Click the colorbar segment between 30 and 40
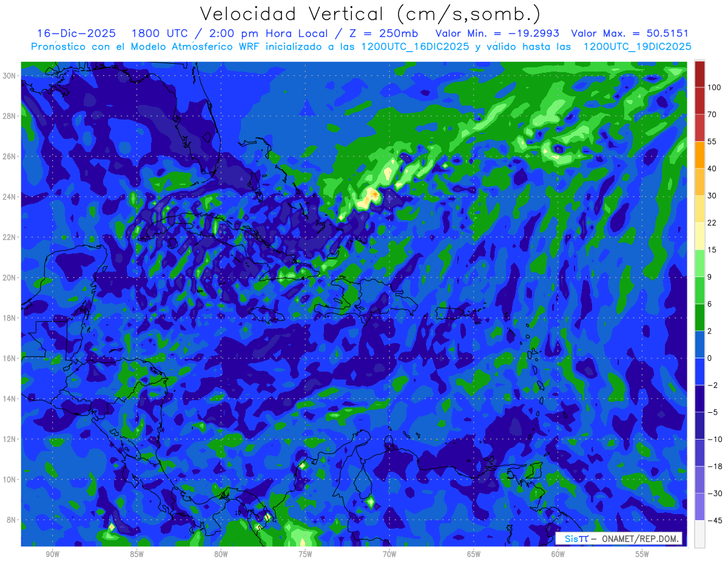Image resolution: width=728 pixels, height=562 pixels. pyautogui.click(x=699, y=182)
